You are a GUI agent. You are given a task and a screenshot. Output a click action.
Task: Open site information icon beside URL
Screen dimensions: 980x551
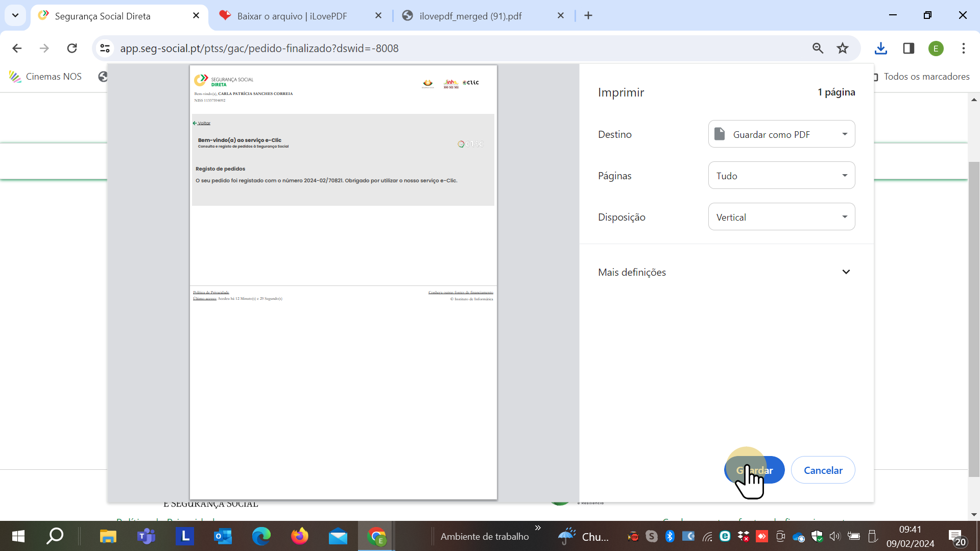(105, 49)
